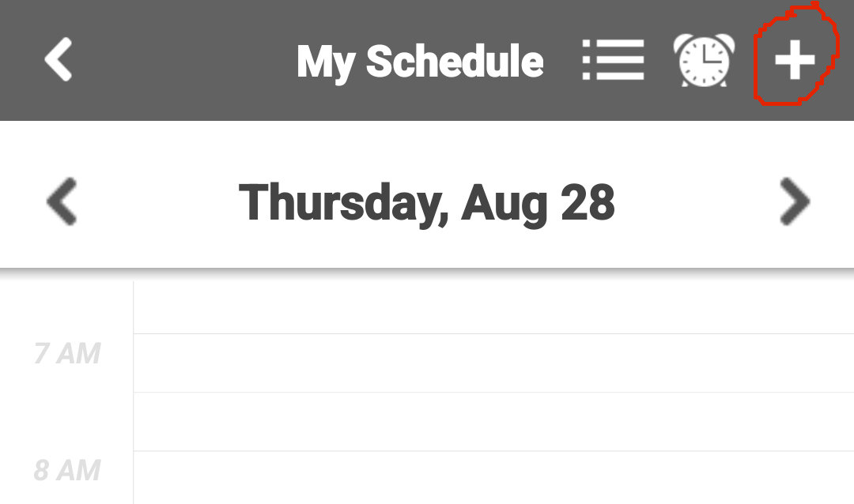Go back using the header back arrow
The image size is (854, 504).
pos(59,60)
